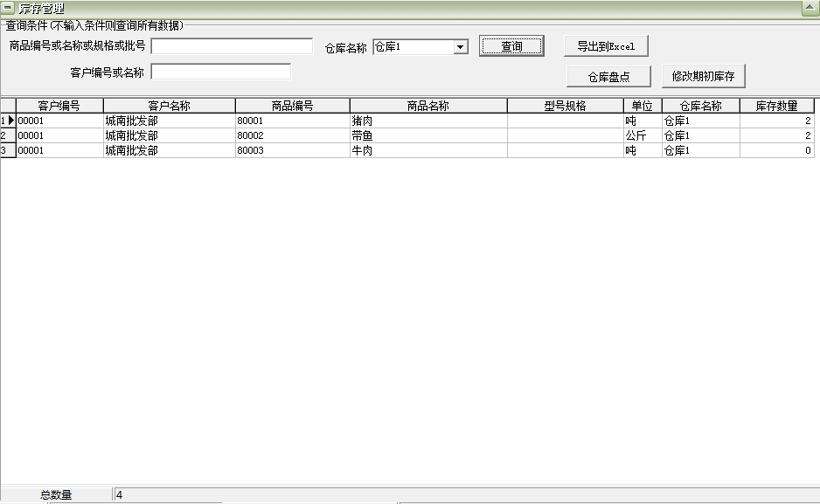Click 修改期初库存 button

[704, 76]
